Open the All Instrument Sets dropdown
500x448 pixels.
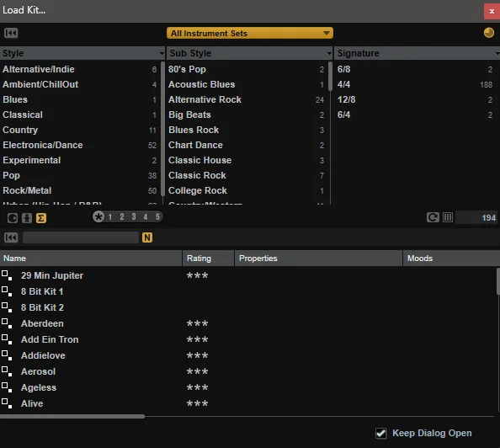(x=250, y=33)
